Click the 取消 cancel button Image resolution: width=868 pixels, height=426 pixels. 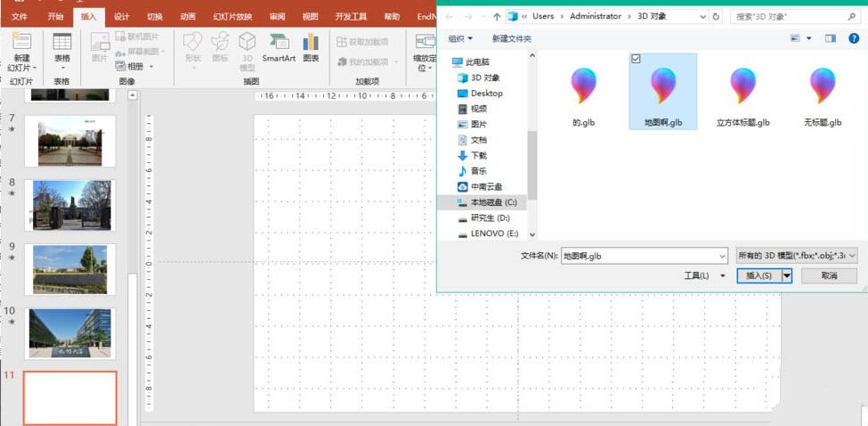(829, 276)
